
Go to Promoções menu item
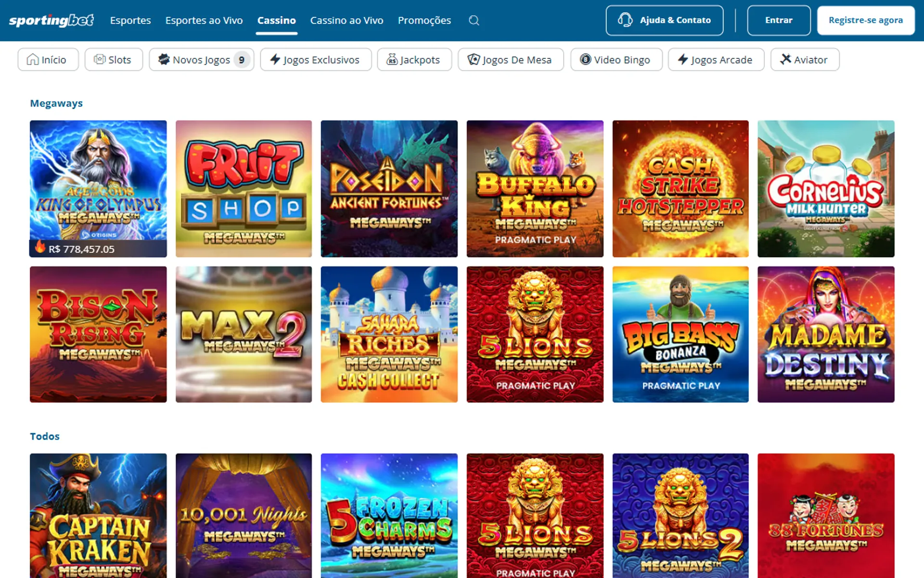tap(424, 20)
